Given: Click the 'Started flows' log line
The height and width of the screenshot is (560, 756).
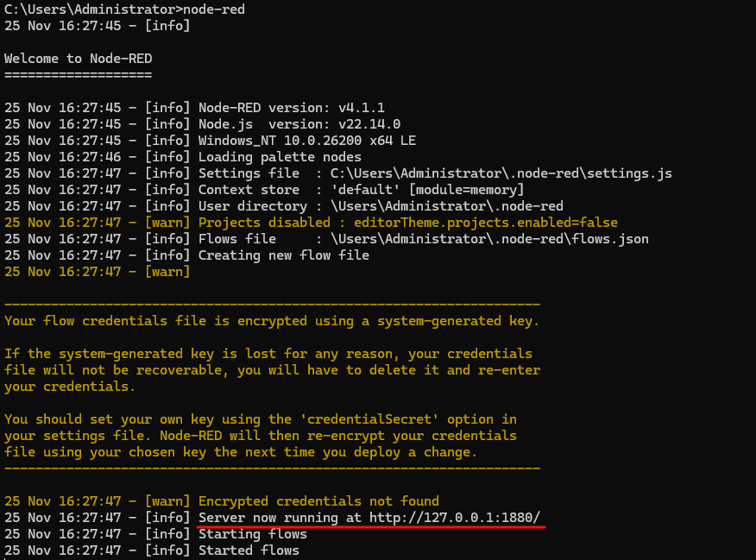Looking at the screenshot, I should pyautogui.click(x=152, y=551).
